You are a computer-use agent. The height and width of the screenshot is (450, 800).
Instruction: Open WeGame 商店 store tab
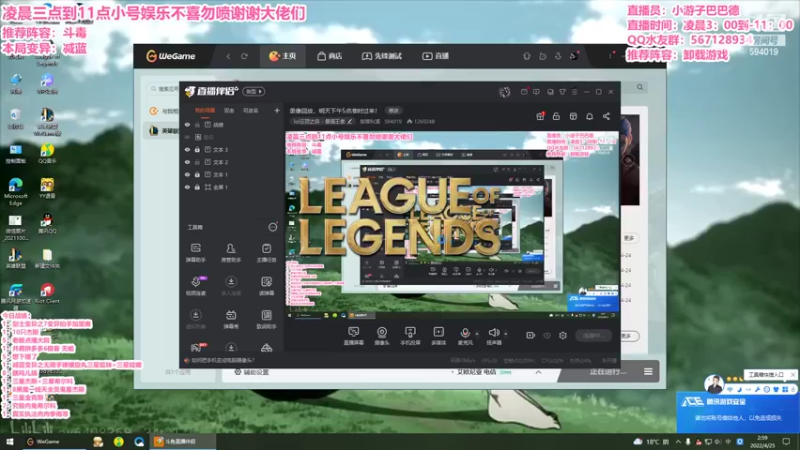[x=330, y=56]
